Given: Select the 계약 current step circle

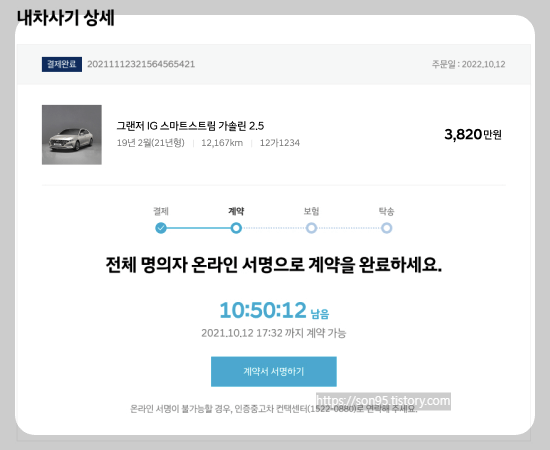Looking at the screenshot, I should click(x=236, y=228).
